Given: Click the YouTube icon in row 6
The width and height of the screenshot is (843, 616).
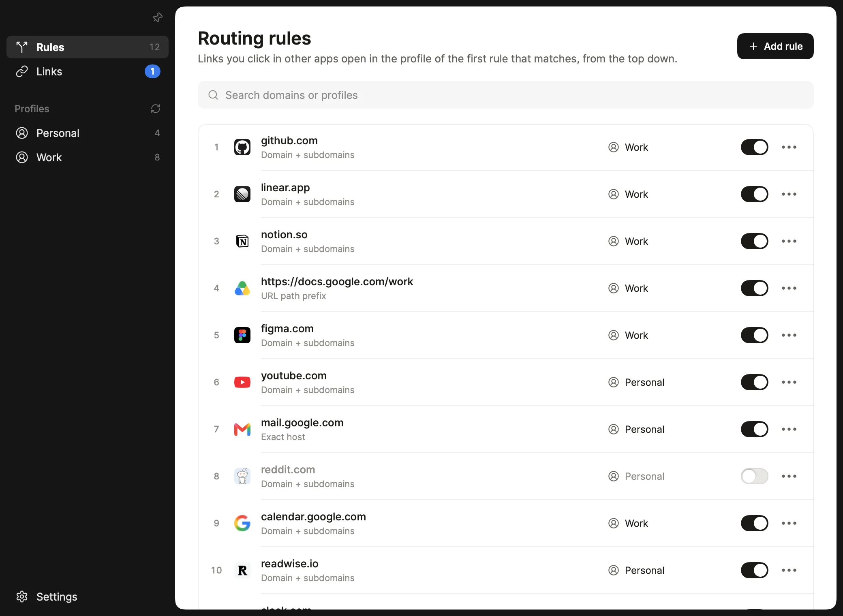Looking at the screenshot, I should click(x=242, y=382).
